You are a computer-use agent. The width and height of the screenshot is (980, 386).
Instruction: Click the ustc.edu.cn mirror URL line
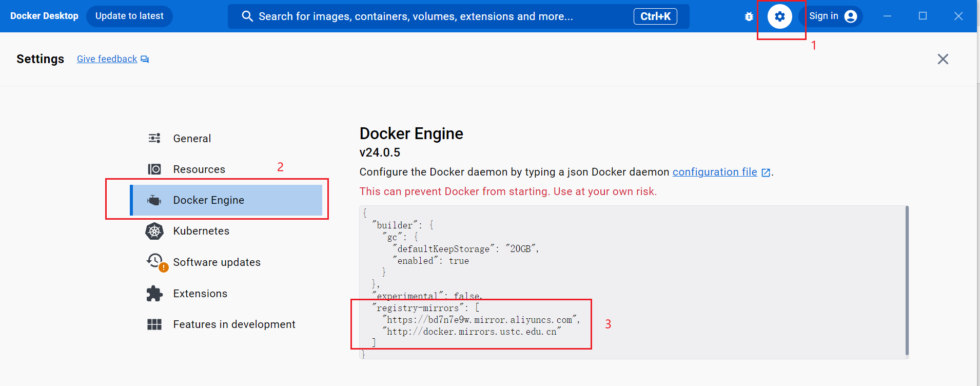point(472,332)
